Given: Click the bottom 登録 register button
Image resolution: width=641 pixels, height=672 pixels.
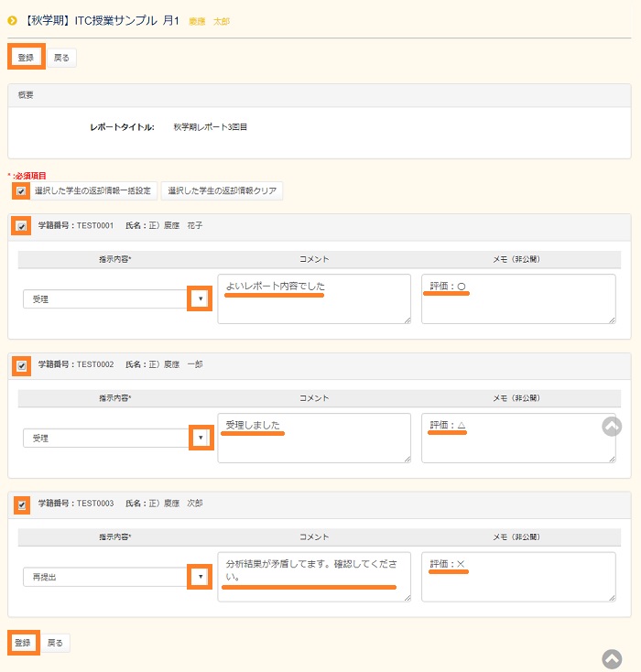Looking at the screenshot, I should [25, 643].
